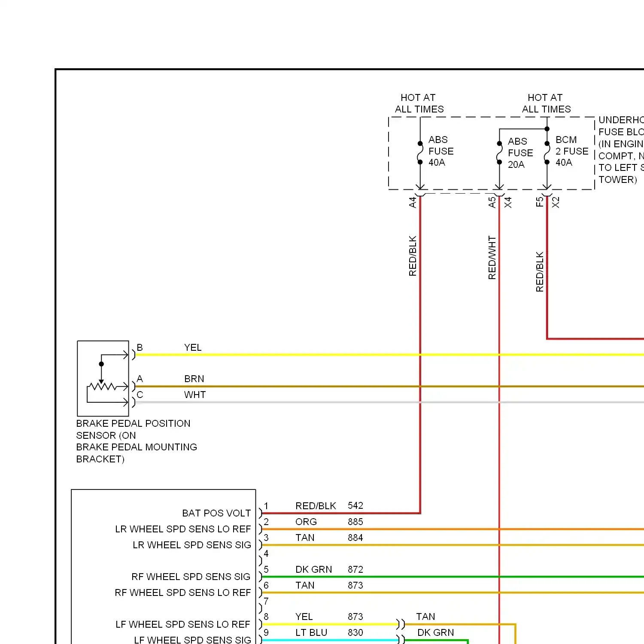Viewport: 644px width, 644px height.
Task: Click LF WHEEL SPD SENS SIG label
Action: pos(192,640)
